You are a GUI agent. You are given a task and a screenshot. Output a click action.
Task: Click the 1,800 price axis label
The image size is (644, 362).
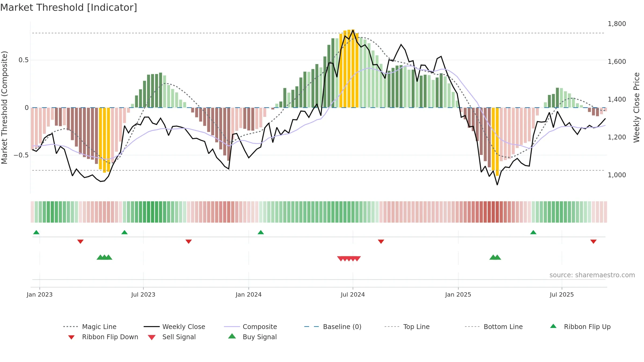(x=617, y=24)
